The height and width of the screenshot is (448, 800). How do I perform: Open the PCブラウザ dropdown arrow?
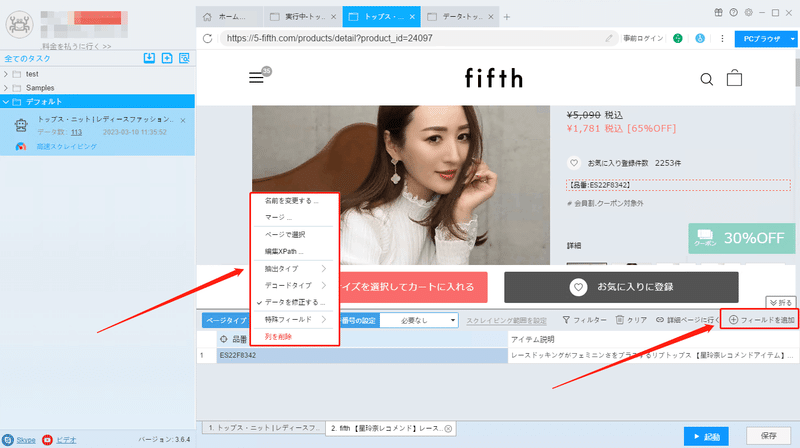pyautogui.click(x=792, y=39)
